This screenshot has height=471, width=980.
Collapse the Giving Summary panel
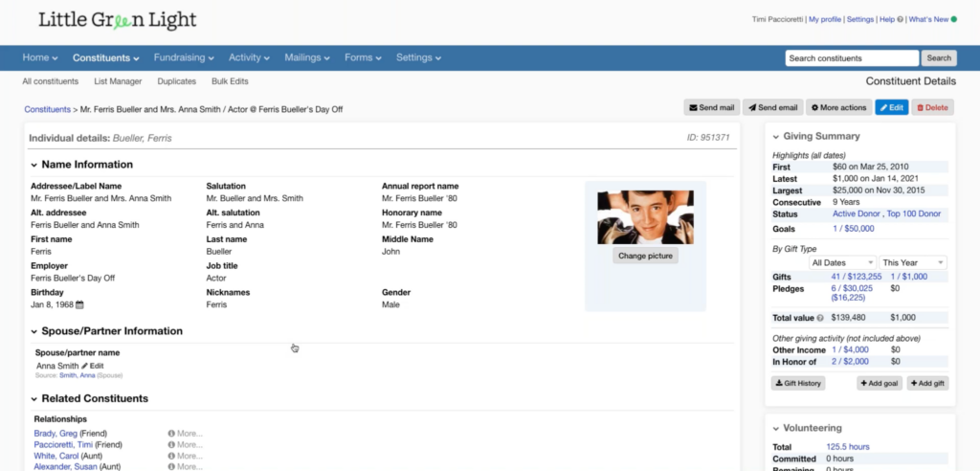click(775, 136)
